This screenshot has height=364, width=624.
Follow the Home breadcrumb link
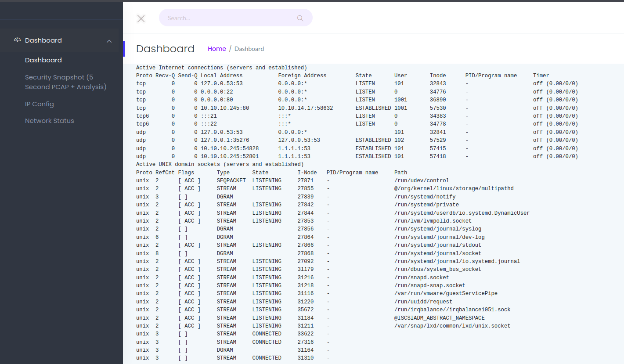tap(216, 49)
